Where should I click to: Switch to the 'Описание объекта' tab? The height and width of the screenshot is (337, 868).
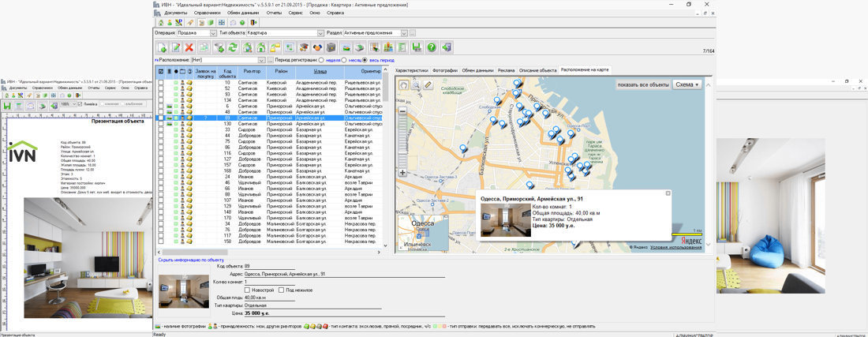pyautogui.click(x=537, y=70)
